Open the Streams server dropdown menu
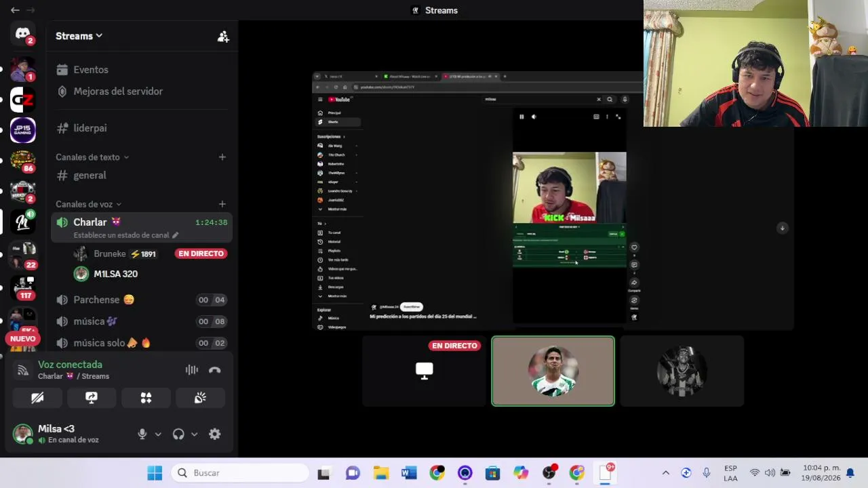 pyautogui.click(x=79, y=36)
